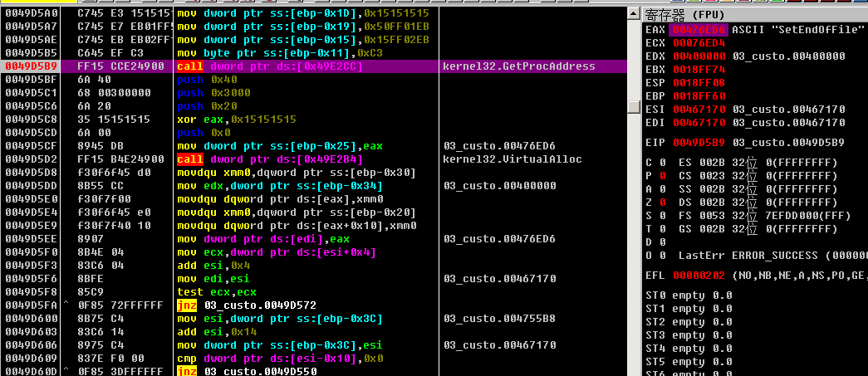Click comment kernel32.VirtualAlloc
Viewport: 868px width, 376px height.
pos(512,159)
